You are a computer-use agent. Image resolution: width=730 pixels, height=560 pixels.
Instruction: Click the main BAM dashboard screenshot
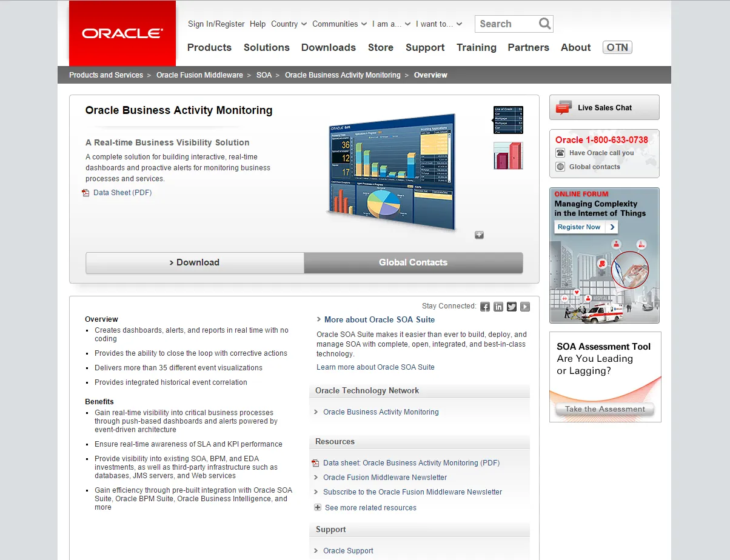(392, 172)
